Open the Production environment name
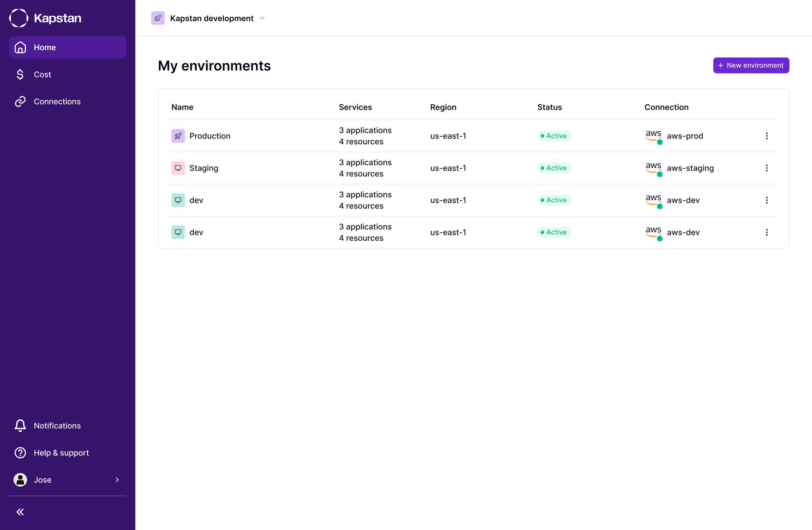Viewport: 812px width, 530px height. pos(210,136)
